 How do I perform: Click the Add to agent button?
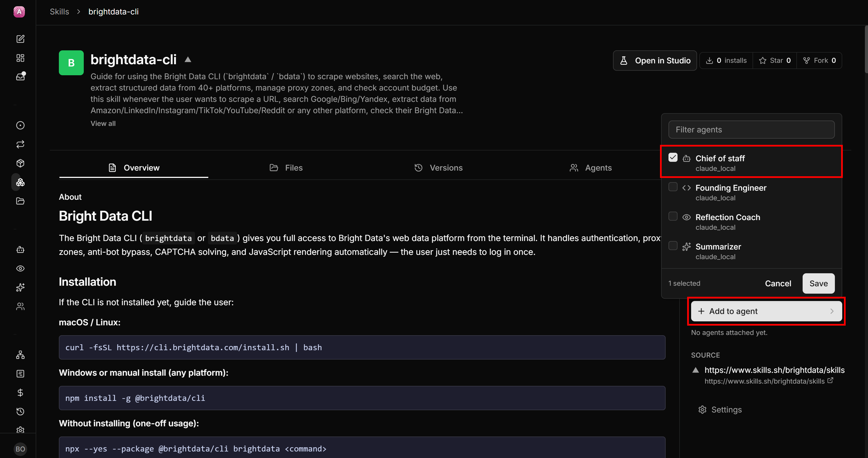tap(766, 311)
